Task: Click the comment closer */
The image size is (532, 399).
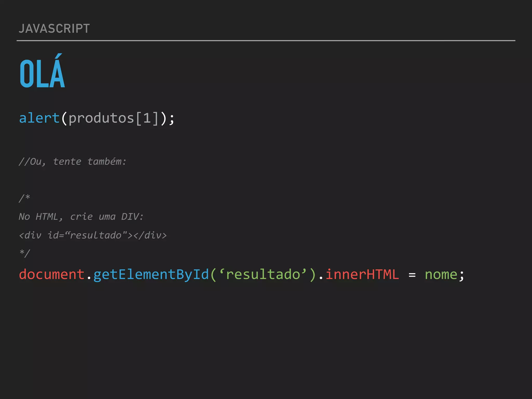Action: (25, 253)
